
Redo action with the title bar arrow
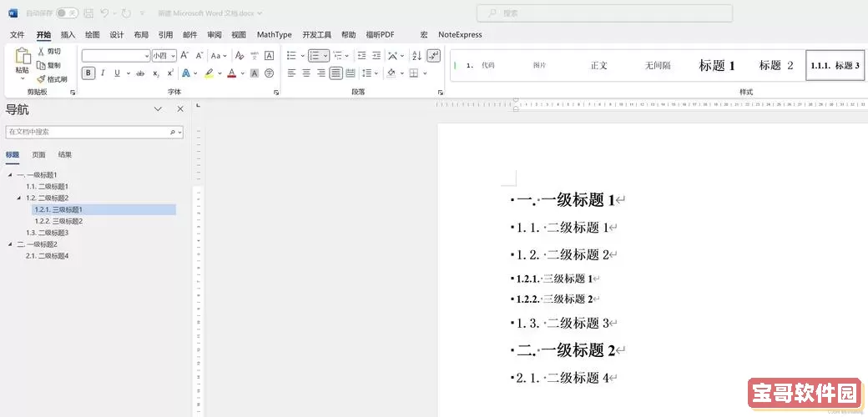(126, 13)
